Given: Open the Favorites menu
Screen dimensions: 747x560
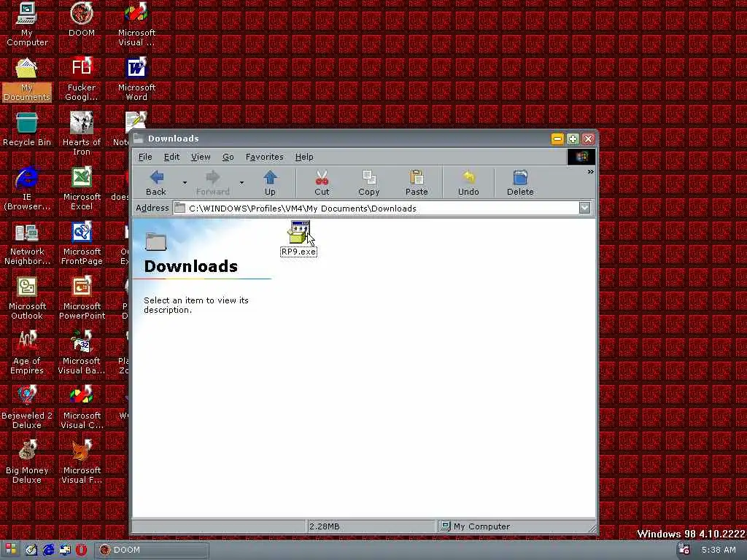Looking at the screenshot, I should pyautogui.click(x=264, y=157).
